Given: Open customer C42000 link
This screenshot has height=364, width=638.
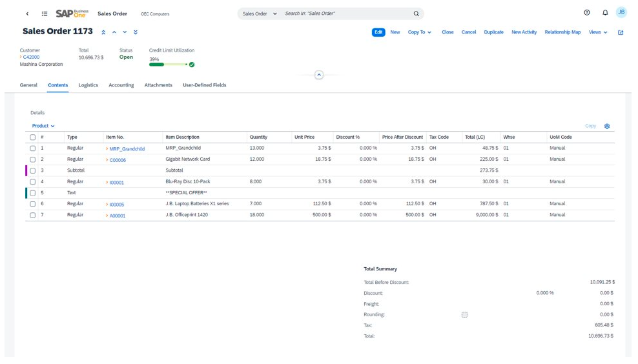Looking at the screenshot, I should (x=31, y=57).
